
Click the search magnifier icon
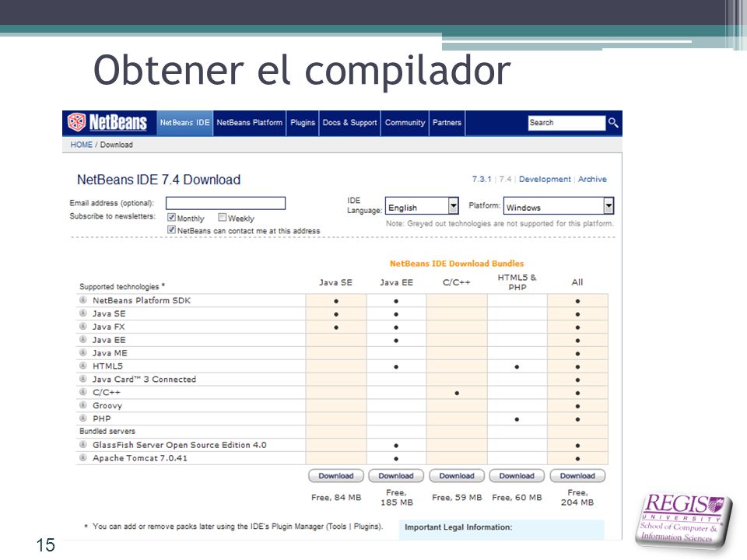pyautogui.click(x=613, y=123)
